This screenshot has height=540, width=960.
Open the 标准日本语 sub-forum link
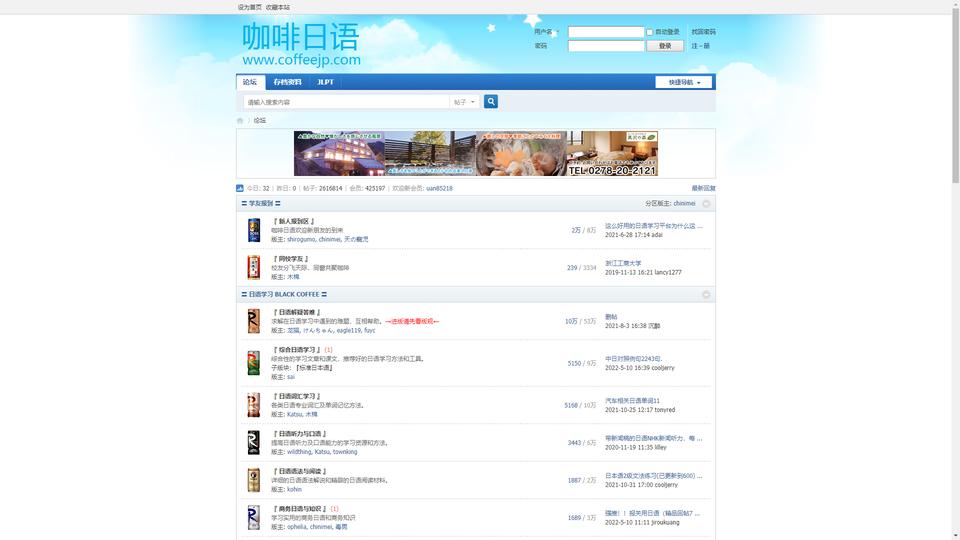pos(314,368)
